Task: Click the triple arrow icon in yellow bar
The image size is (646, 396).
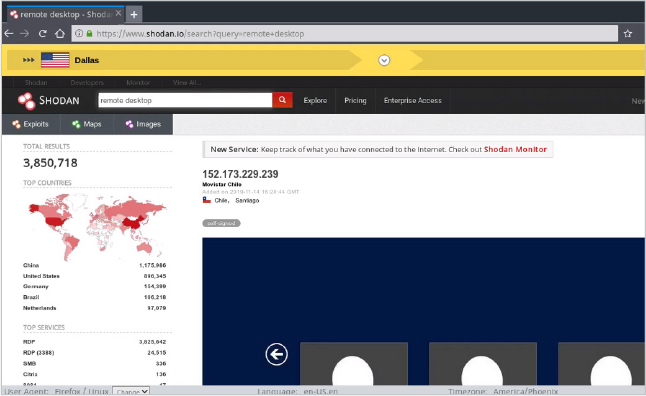Action: click(x=28, y=60)
